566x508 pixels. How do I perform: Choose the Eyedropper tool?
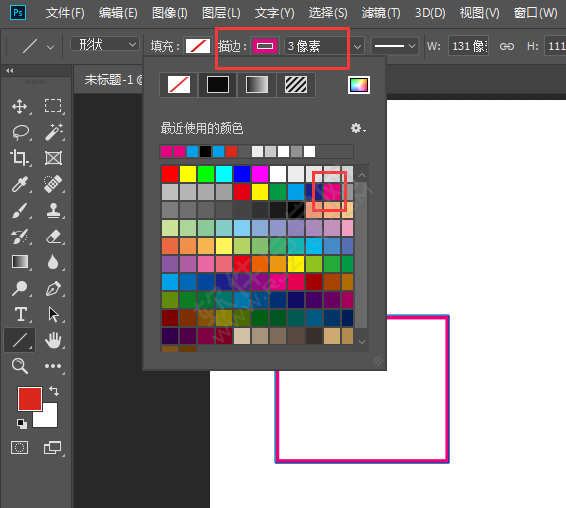19,184
